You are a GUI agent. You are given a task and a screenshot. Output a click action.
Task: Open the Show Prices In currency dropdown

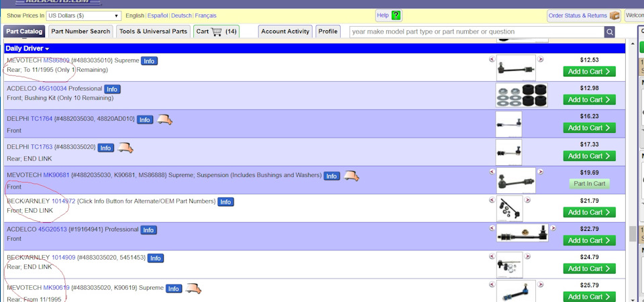point(83,15)
